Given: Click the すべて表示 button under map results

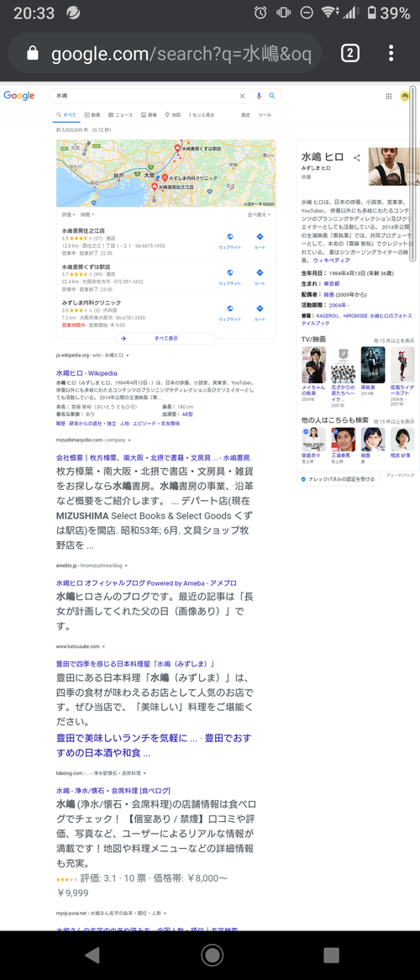Looking at the screenshot, I should [165, 338].
